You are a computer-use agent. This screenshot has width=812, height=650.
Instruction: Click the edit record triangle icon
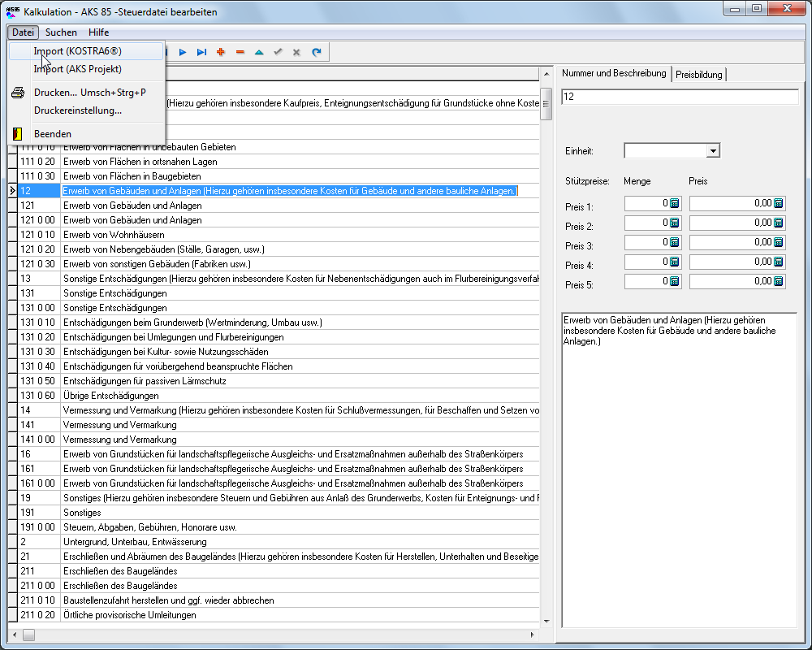259,52
